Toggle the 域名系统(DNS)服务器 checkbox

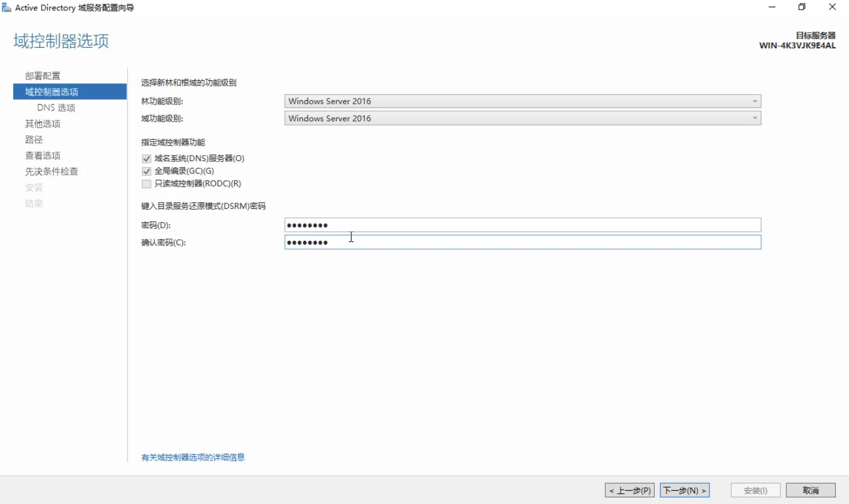coord(146,159)
